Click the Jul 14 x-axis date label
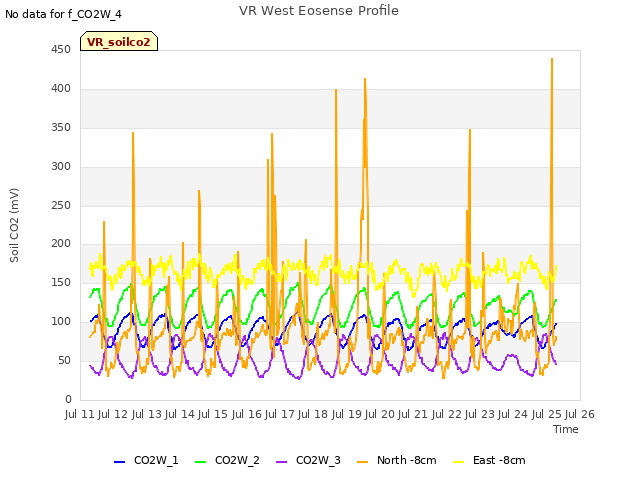This screenshot has height=480, width=640. pyautogui.click(x=180, y=414)
